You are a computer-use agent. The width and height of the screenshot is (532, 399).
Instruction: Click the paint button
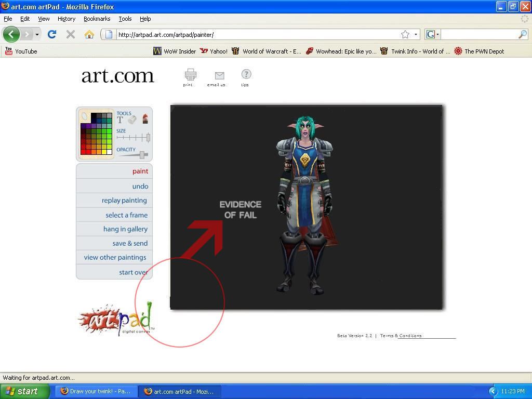[x=114, y=171]
